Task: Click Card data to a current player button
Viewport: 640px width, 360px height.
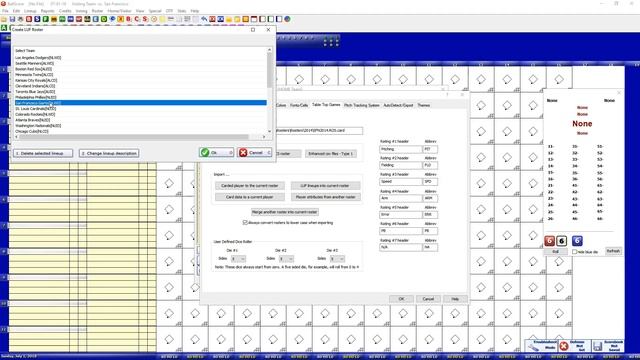Action: coord(250,197)
